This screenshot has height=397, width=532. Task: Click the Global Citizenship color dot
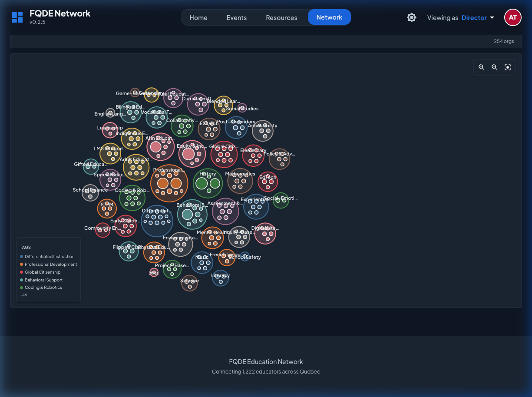22,272
